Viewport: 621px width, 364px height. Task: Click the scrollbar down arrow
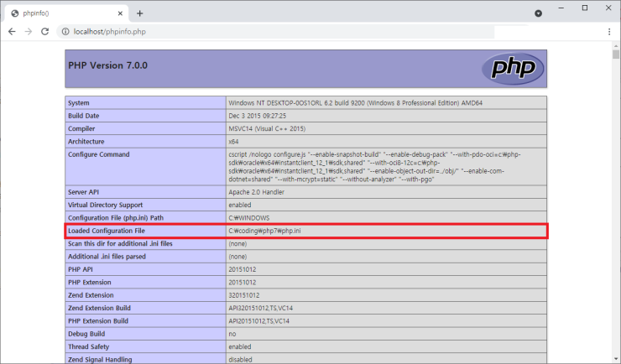[x=615, y=357]
